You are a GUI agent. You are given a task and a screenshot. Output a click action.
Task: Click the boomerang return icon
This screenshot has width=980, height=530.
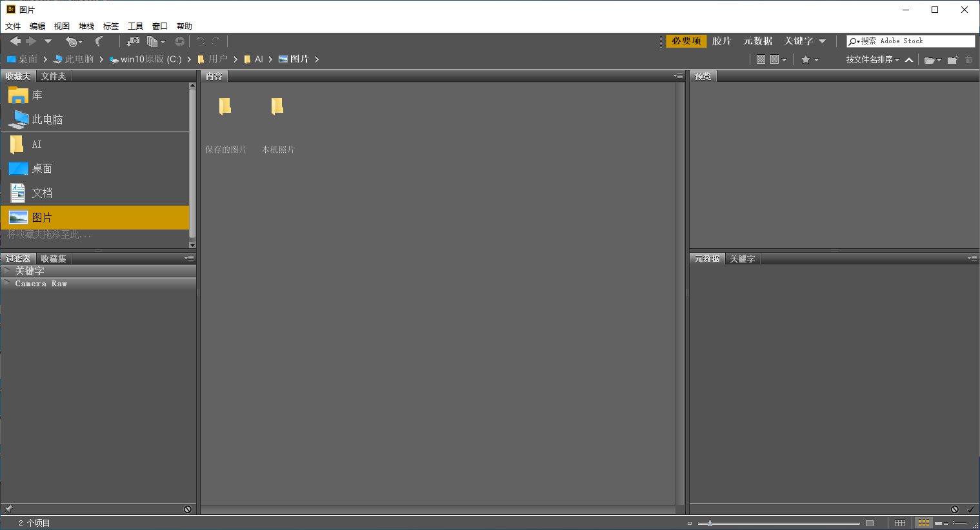(99, 41)
